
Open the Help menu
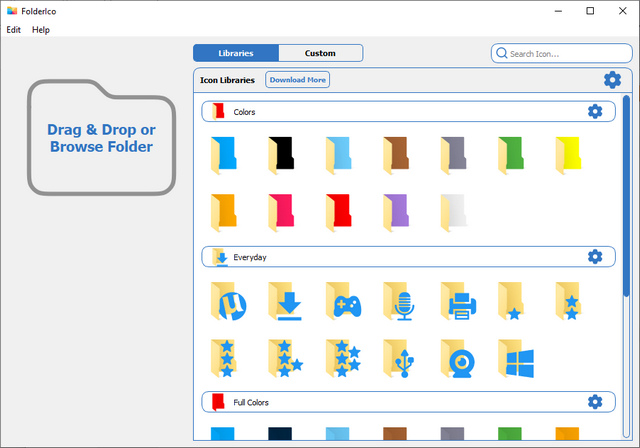(41, 30)
